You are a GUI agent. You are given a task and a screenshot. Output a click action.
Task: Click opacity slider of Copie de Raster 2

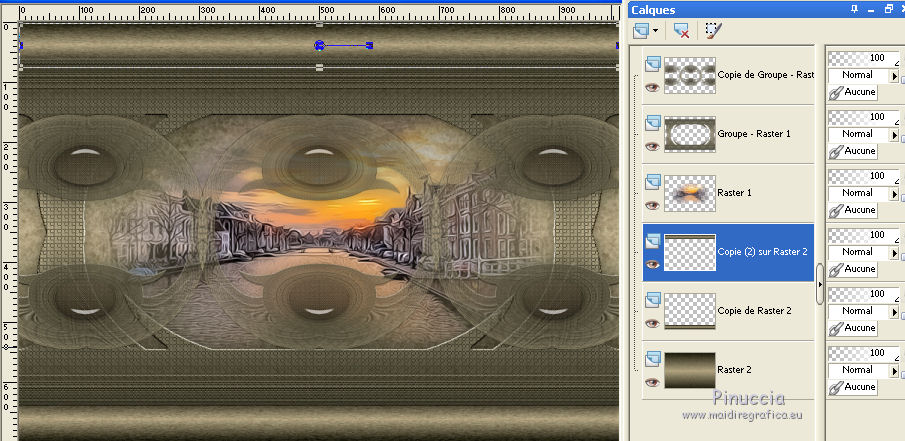point(863,294)
